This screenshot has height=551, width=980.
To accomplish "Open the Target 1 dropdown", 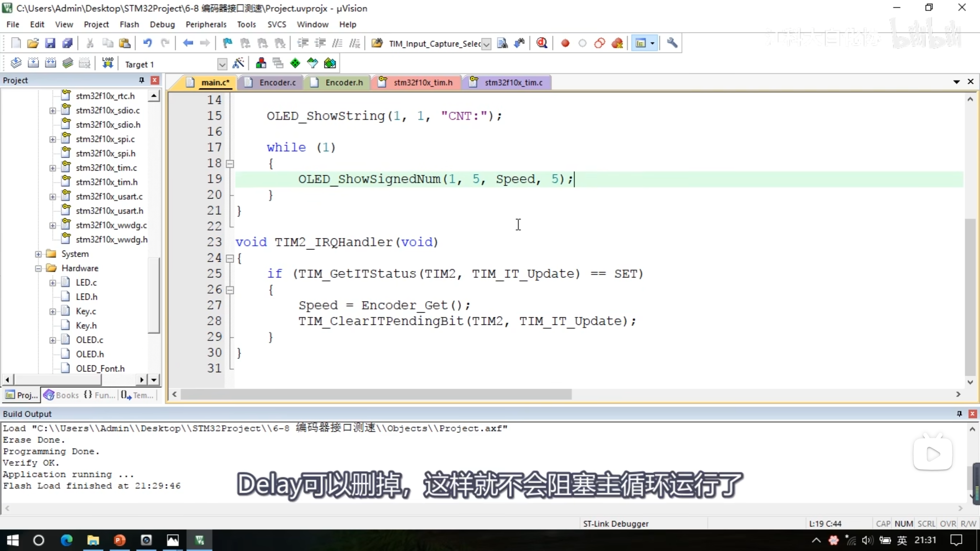I will pos(222,64).
